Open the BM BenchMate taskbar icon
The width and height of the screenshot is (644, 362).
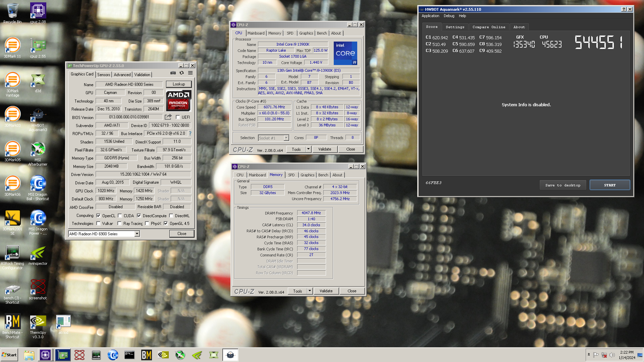click(147, 355)
